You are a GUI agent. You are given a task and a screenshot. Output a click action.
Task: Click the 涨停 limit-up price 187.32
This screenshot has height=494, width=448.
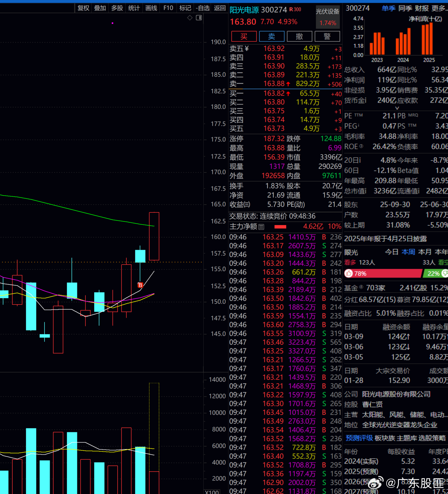click(274, 139)
